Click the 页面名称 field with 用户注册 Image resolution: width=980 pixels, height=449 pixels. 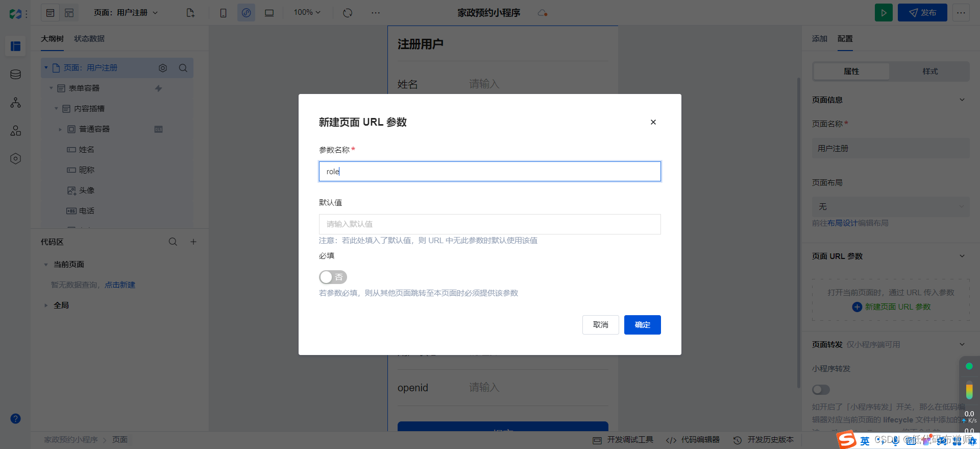[891, 148]
